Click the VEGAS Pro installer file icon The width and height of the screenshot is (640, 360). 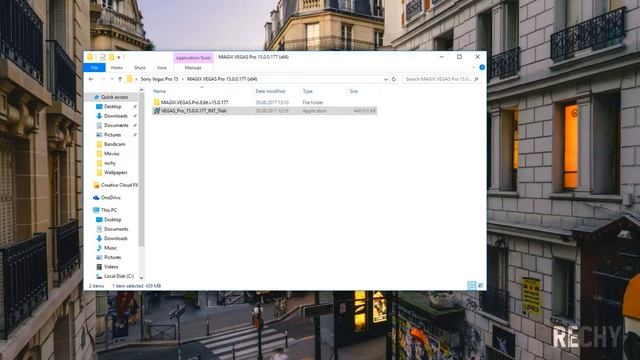point(156,111)
